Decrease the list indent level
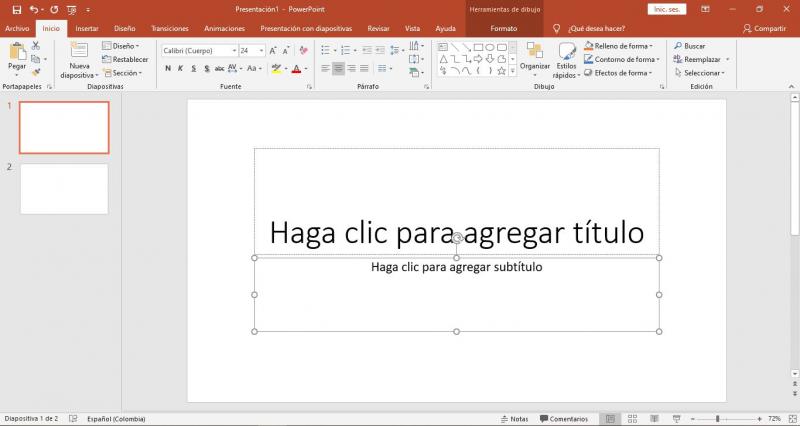This screenshot has width=800, height=426. click(367, 50)
